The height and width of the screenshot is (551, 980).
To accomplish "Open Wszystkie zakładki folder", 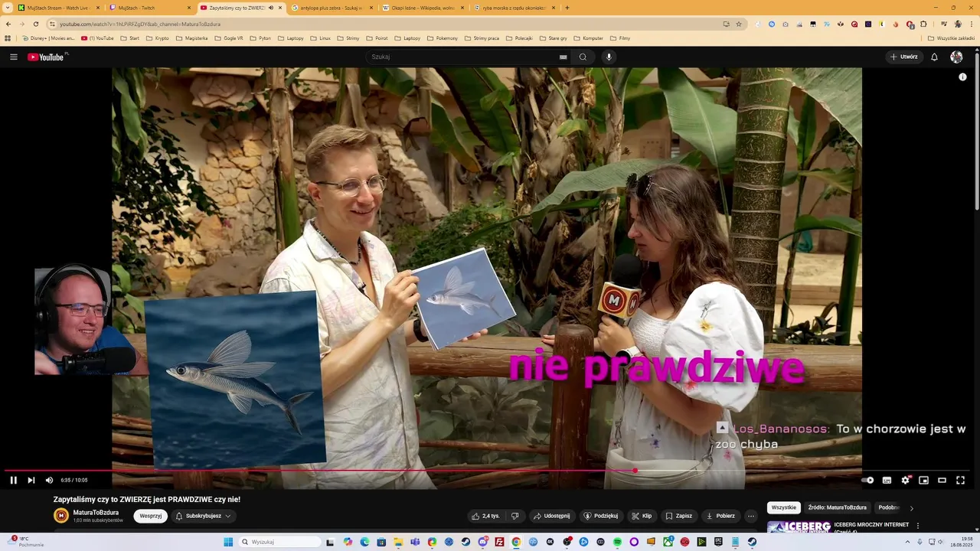I will tap(951, 37).
